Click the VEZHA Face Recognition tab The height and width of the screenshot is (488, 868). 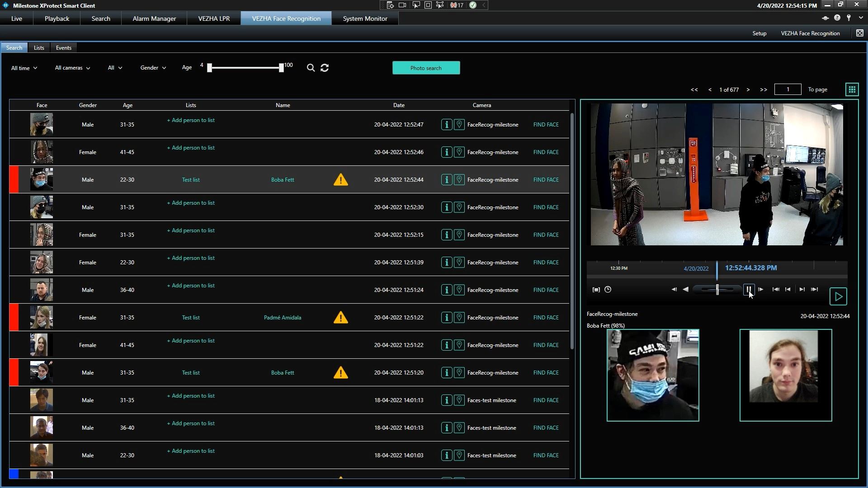[x=286, y=19]
